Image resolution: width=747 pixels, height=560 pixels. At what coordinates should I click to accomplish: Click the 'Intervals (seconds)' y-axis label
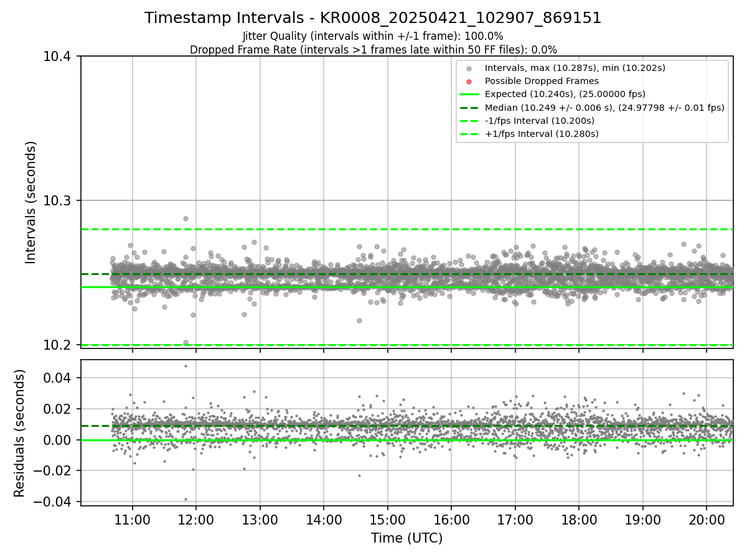pyautogui.click(x=31, y=202)
